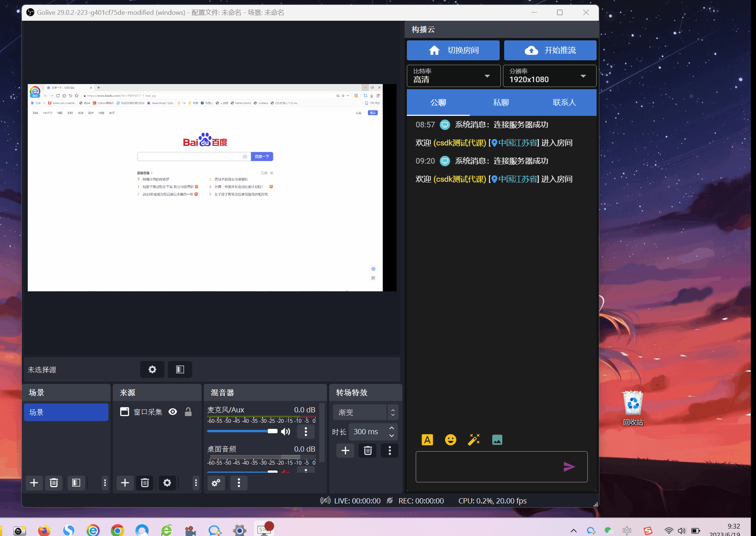Select 场景 item in scenes list
The image size is (756, 536).
[x=66, y=412]
